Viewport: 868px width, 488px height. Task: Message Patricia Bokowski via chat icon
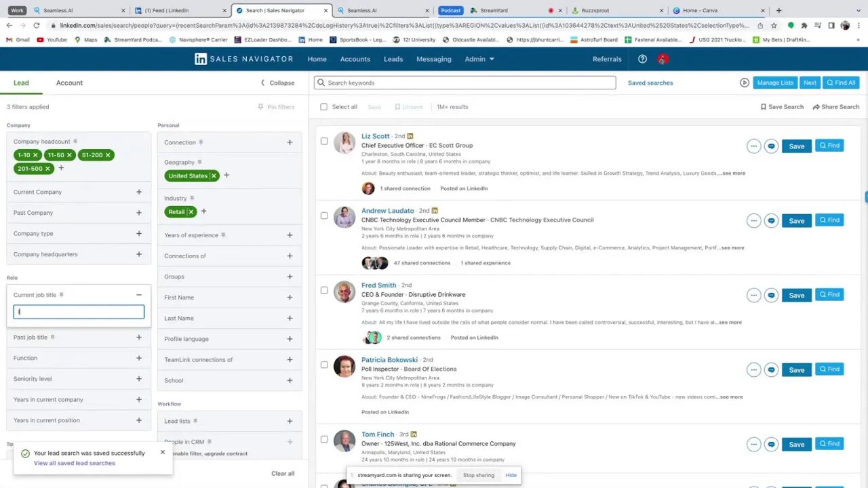[771, 369]
